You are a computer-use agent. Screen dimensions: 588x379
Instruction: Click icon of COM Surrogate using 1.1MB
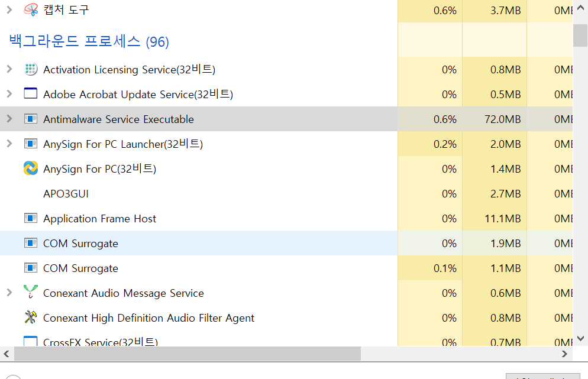31,268
